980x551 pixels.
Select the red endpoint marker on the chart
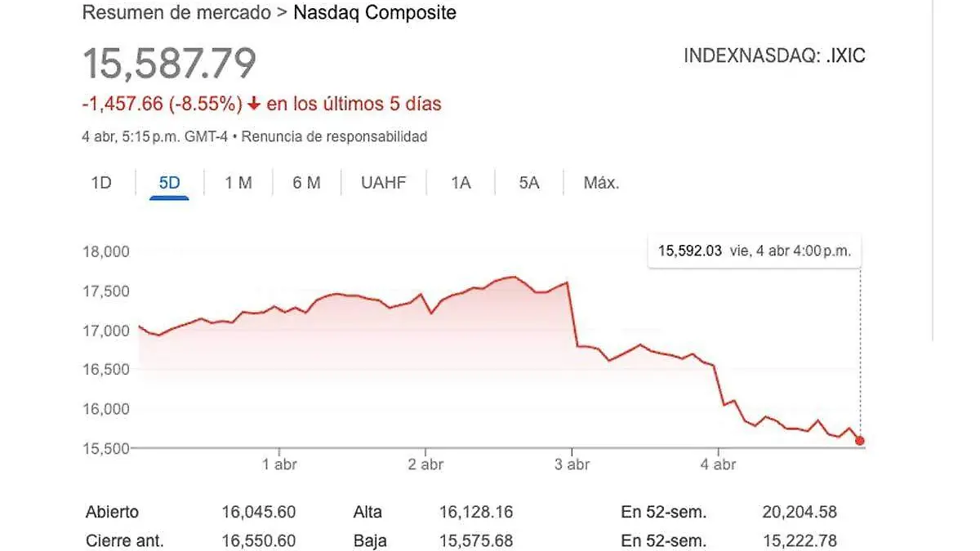pos(859,440)
